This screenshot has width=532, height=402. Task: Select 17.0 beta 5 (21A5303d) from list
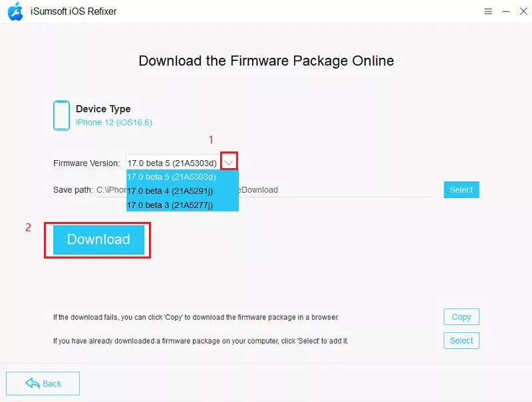(x=182, y=177)
